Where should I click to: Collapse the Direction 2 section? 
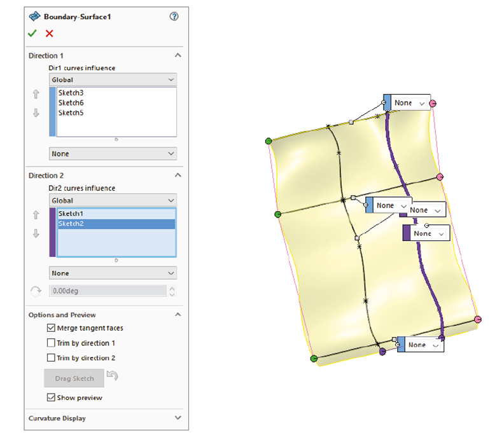tap(178, 175)
